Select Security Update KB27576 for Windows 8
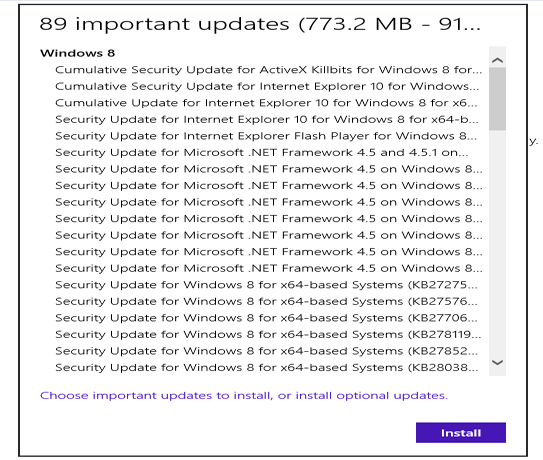 coord(266,302)
